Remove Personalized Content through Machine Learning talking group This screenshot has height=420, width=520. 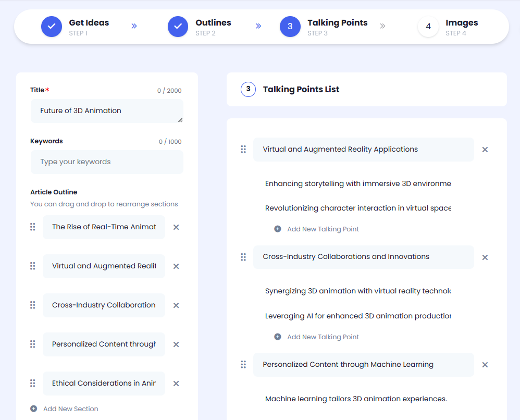click(485, 365)
